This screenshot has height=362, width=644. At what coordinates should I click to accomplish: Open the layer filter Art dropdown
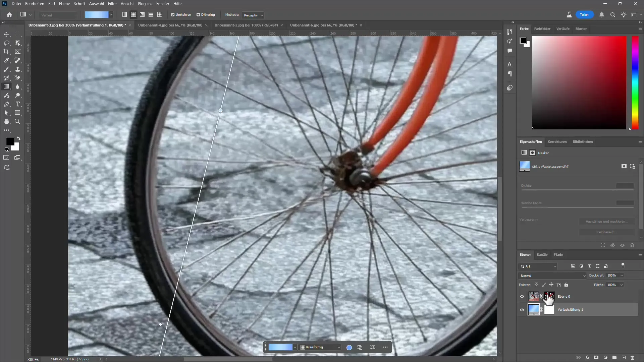click(x=538, y=266)
